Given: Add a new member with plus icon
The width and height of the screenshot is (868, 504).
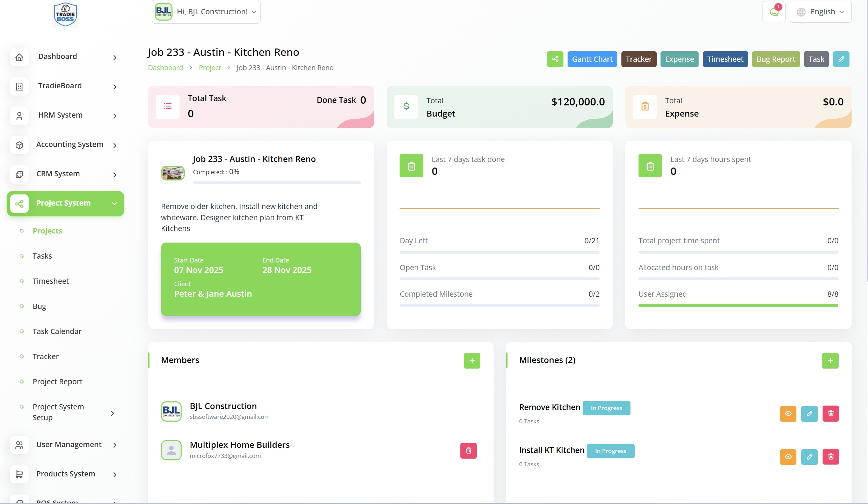Looking at the screenshot, I should pos(472,361).
